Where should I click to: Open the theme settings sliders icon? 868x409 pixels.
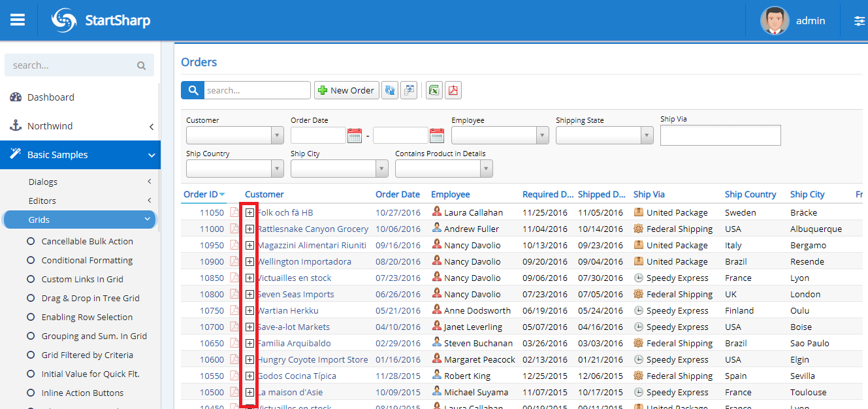point(858,20)
